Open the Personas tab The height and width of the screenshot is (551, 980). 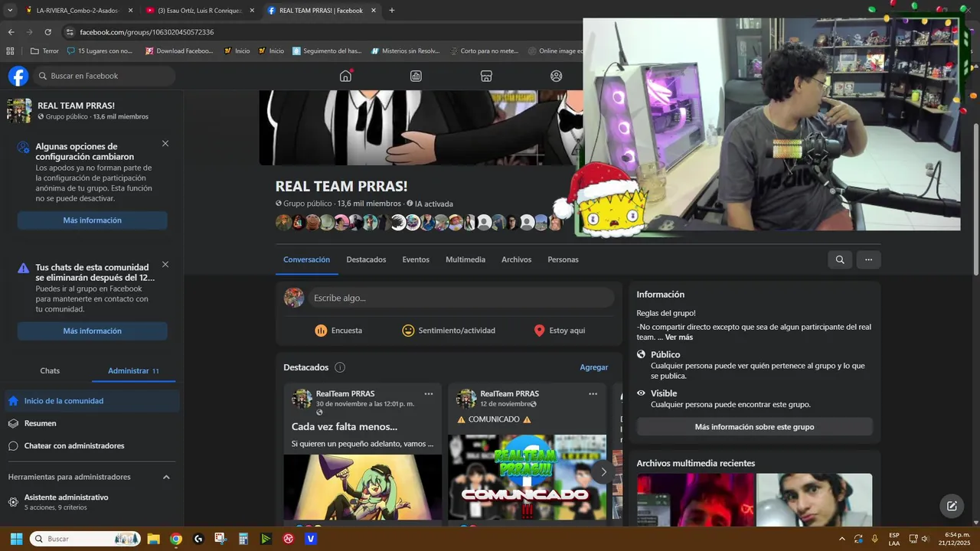click(563, 259)
